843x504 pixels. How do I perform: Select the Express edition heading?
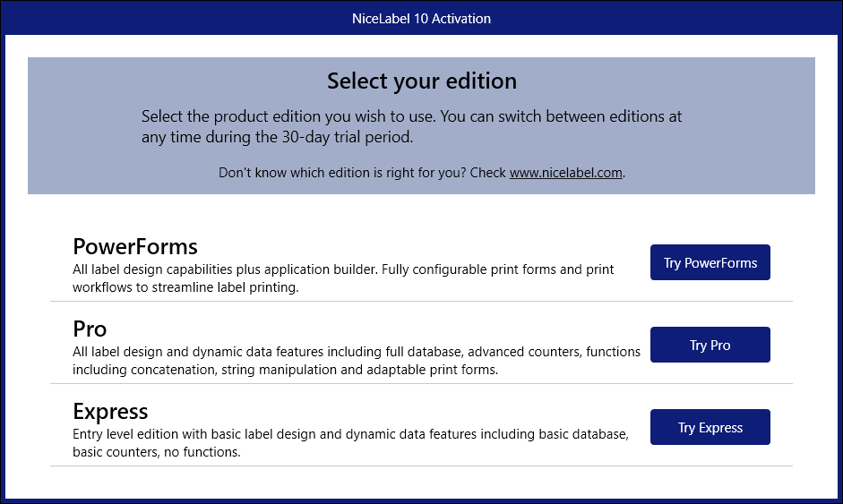point(110,412)
